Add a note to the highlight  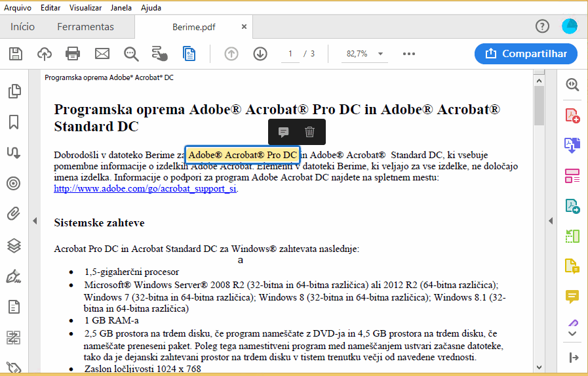[283, 132]
